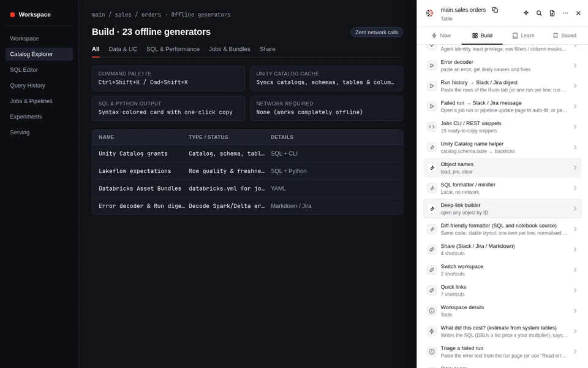Expand Jobs CLI / REST snippets chevron
The width and height of the screenshot is (588, 368).
tap(575, 127)
